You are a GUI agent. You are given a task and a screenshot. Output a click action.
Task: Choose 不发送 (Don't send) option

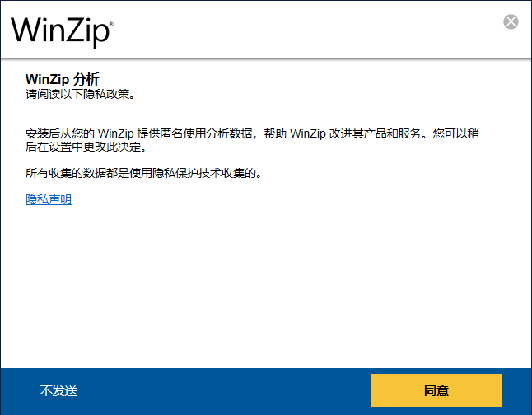pyautogui.click(x=58, y=390)
